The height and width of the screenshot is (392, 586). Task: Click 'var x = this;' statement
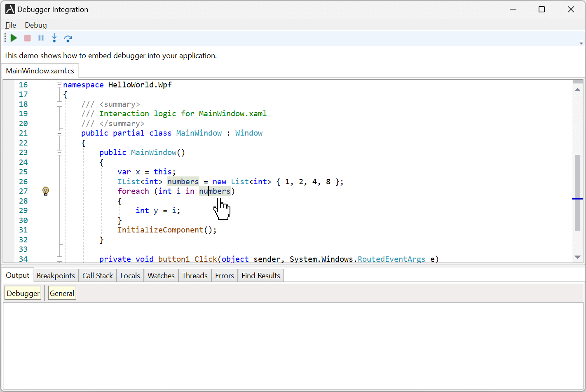click(x=147, y=171)
